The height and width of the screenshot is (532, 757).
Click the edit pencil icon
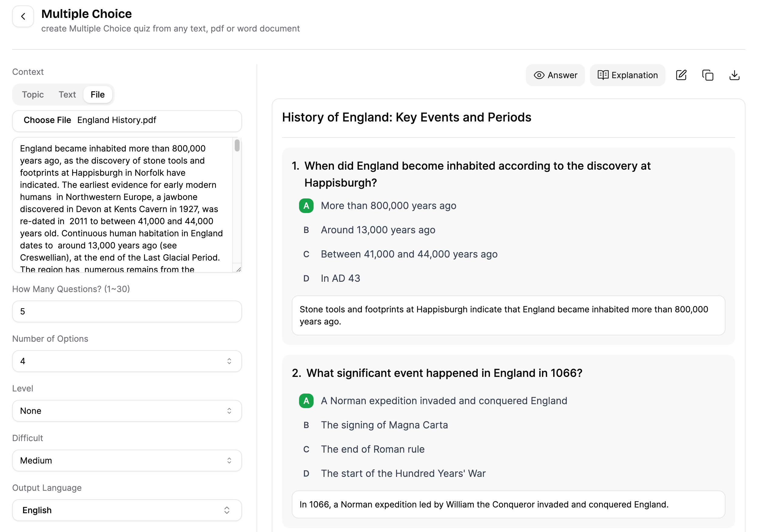click(x=681, y=75)
